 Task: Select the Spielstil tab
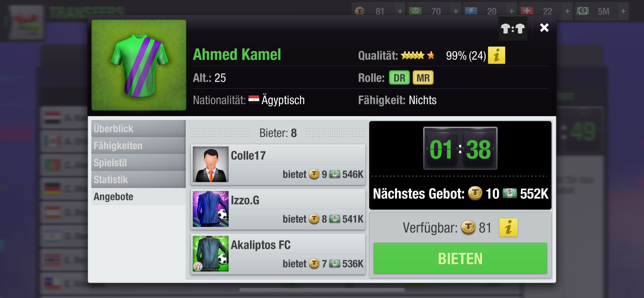(138, 162)
